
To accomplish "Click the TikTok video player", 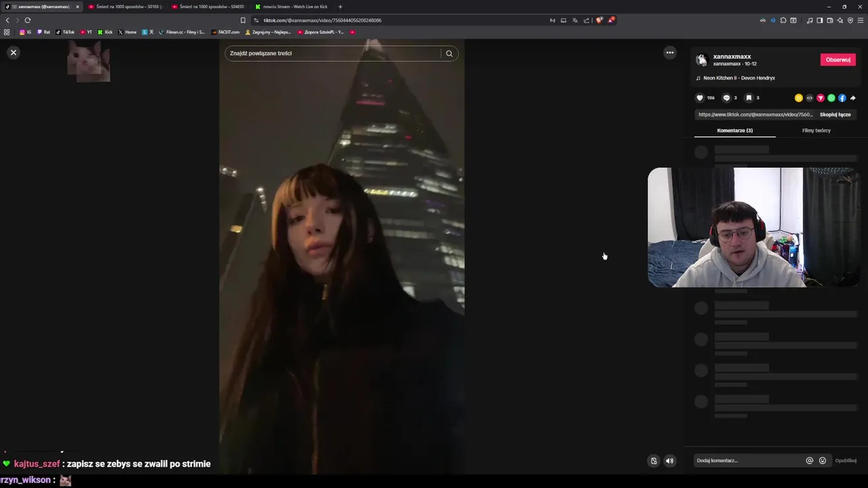I will [x=342, y=257].
